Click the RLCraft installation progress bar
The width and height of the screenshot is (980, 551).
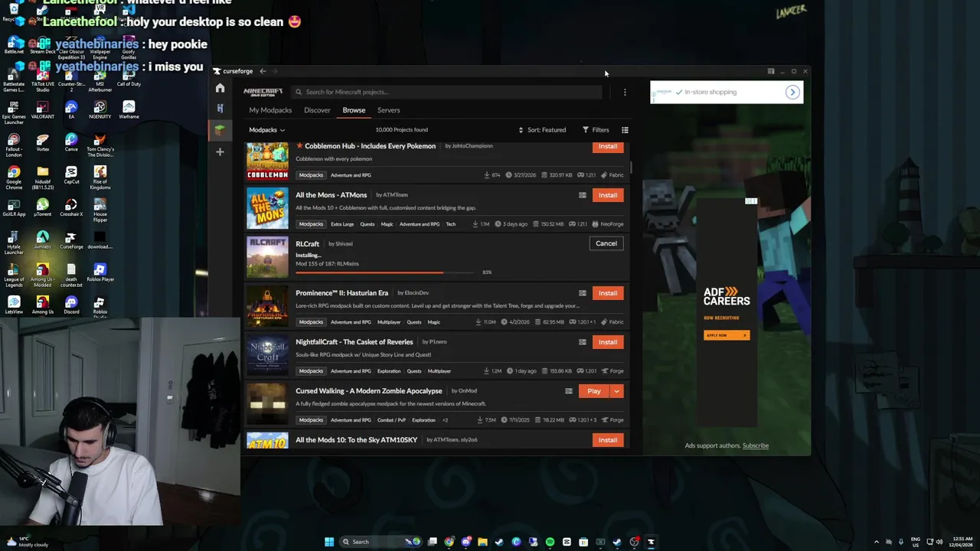[x=386, y=272]
